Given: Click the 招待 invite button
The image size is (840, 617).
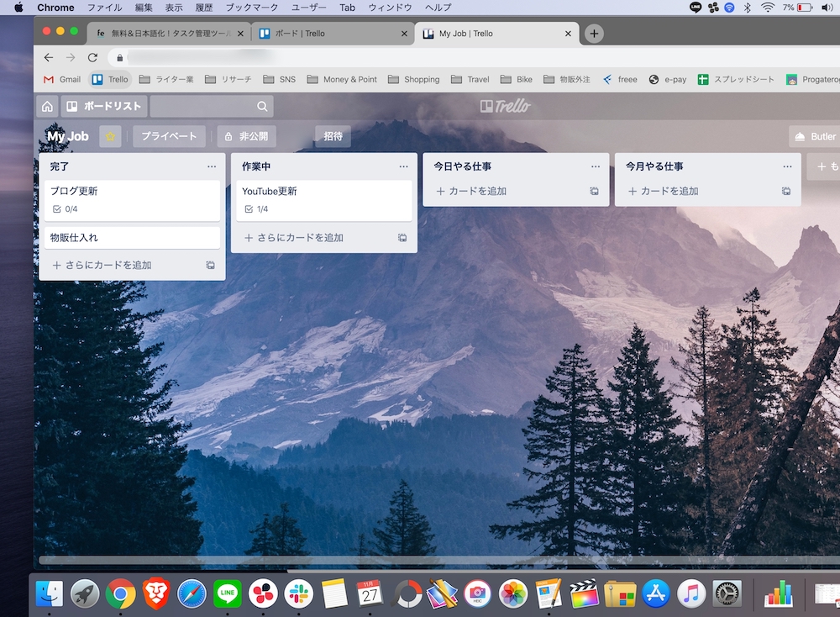Looking at the screenshot, I should pyautogui.click(x=333, y=136).
